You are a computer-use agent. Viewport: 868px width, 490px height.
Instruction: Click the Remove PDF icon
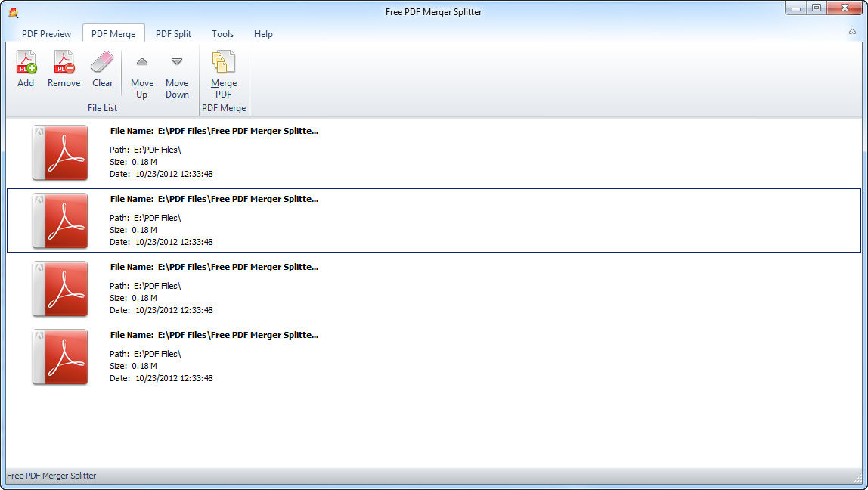coord(64,62)
